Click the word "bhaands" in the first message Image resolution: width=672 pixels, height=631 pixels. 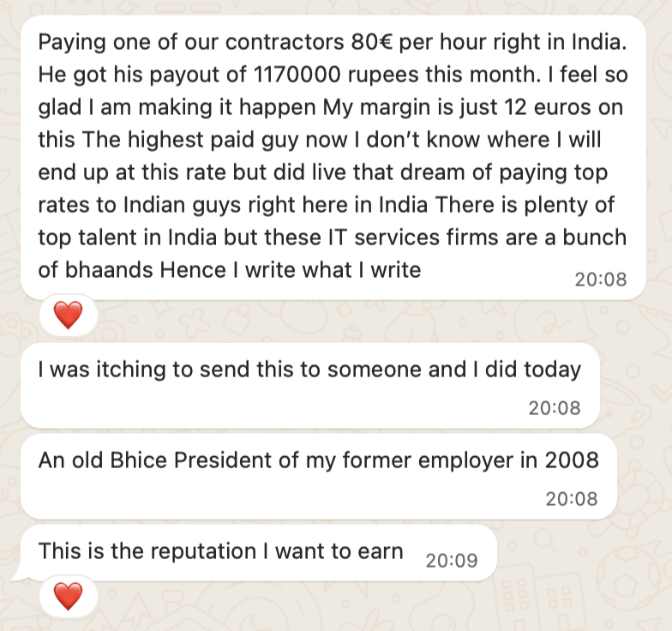coord(99,270)
